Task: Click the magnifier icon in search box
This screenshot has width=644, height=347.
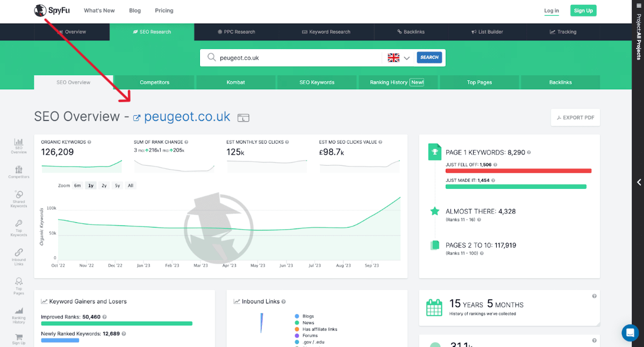Action: coord(211,57)
